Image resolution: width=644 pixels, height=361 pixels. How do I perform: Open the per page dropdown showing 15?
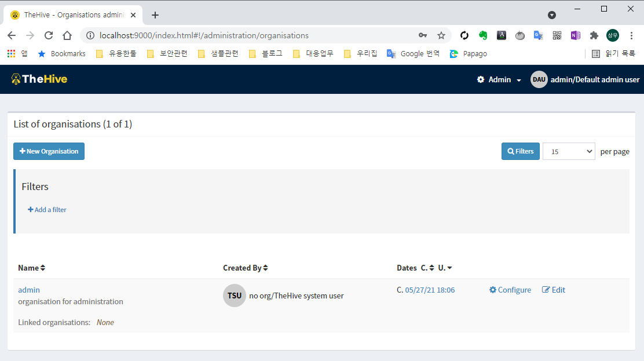pos(569,152)
